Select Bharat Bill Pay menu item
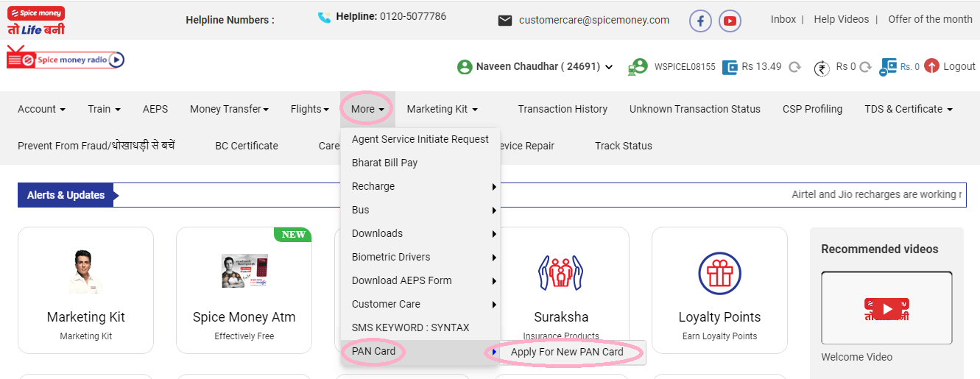Viewport: 980px width, 379px height. [x=420, y=163]
